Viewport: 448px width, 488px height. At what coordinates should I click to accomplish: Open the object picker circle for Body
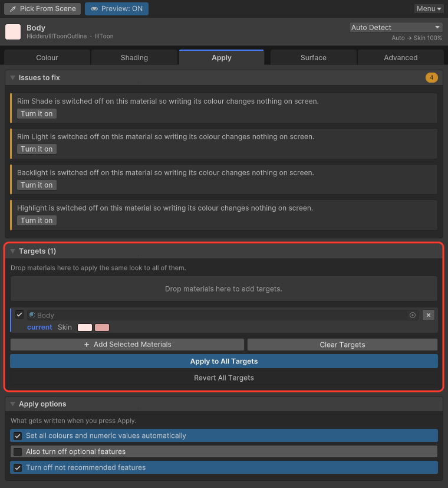pyautogui.click(x=413, y=315)
